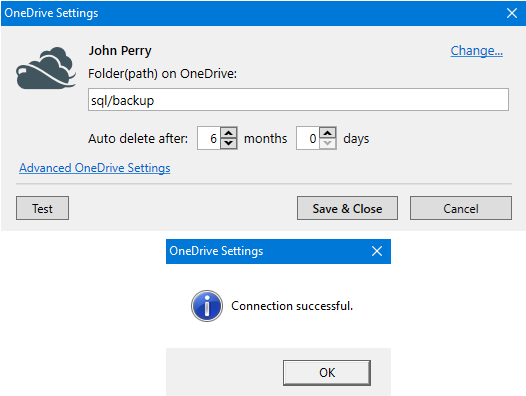The height and width of the screenshot is (396, 526).
Task: Decrease the auto delete days value
Action: pos(328,143)
